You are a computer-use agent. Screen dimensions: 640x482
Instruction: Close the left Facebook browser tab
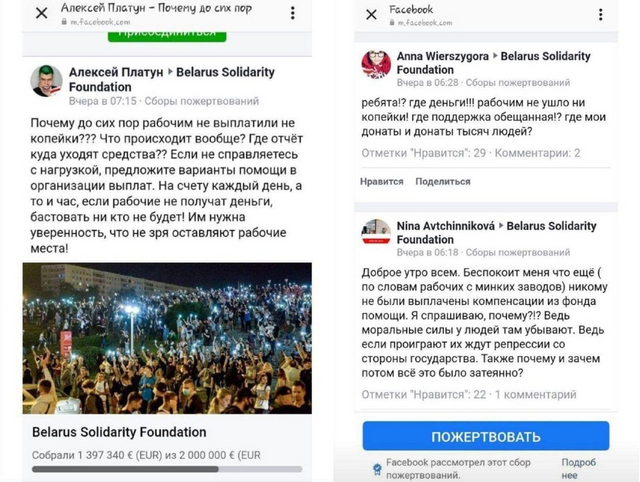pos(41,13)
